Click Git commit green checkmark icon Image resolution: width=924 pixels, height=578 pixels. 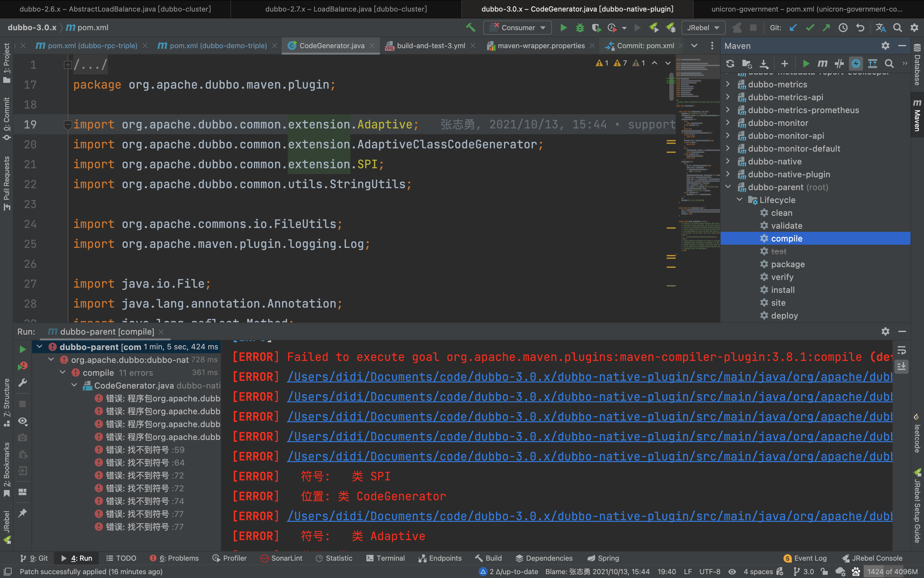(810, 28)
